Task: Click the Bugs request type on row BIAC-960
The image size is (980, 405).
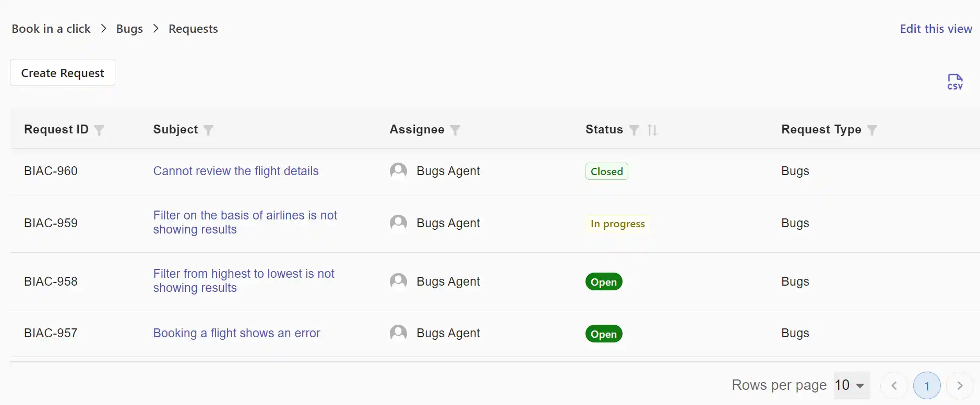Action: [795, 171]
